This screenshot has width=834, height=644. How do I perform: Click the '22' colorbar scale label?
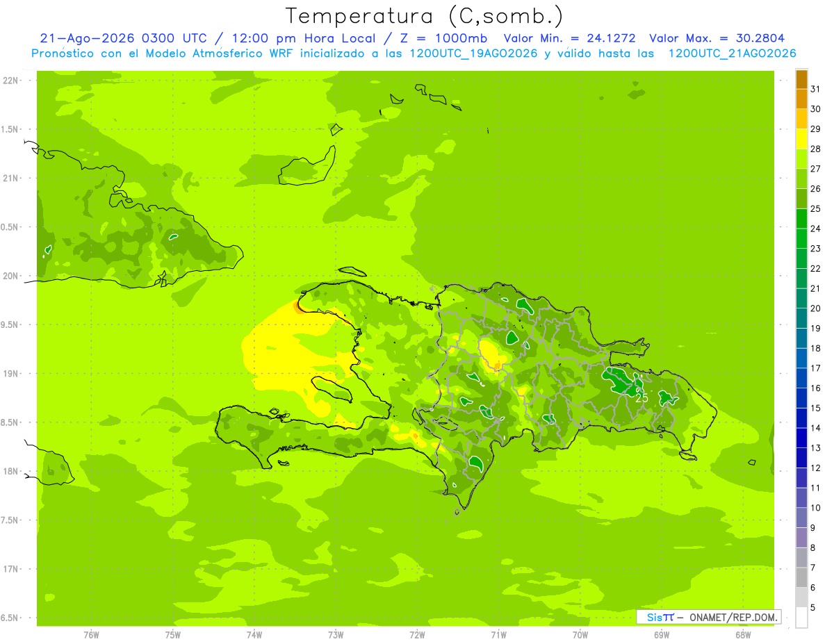(816, 268)
